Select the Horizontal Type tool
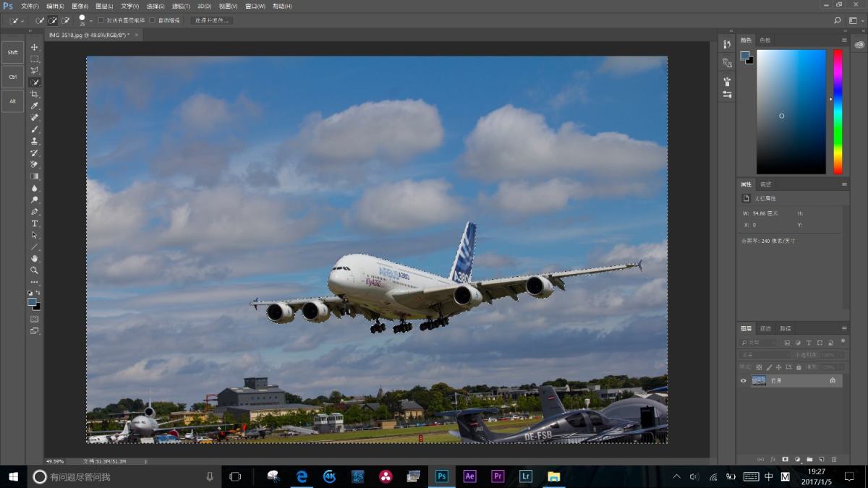This screenshot has width=868, height=488. [34, 223]
